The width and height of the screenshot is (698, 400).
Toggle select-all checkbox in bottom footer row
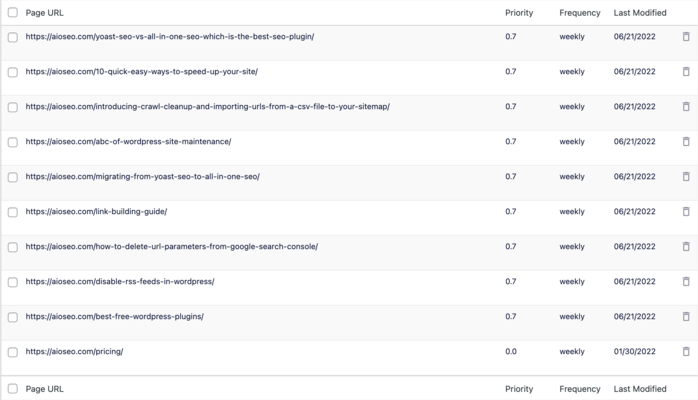[x=13, y=388]
